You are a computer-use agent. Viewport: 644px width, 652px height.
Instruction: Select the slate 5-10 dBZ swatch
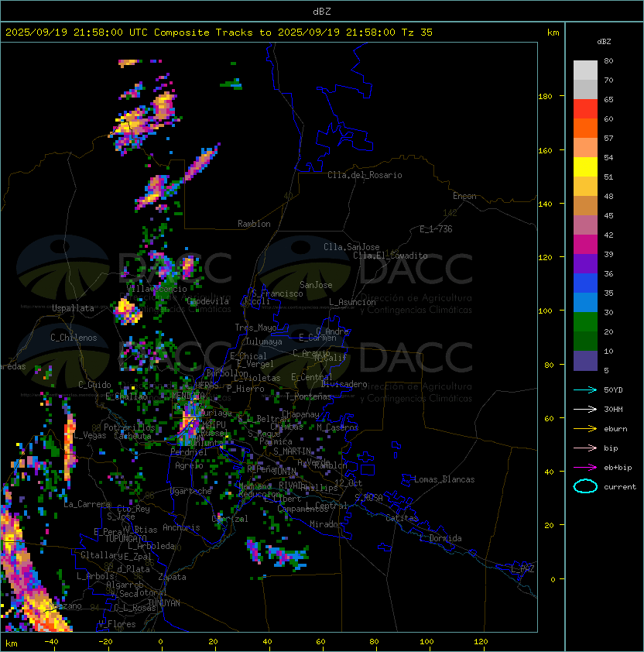coord(585,361)
